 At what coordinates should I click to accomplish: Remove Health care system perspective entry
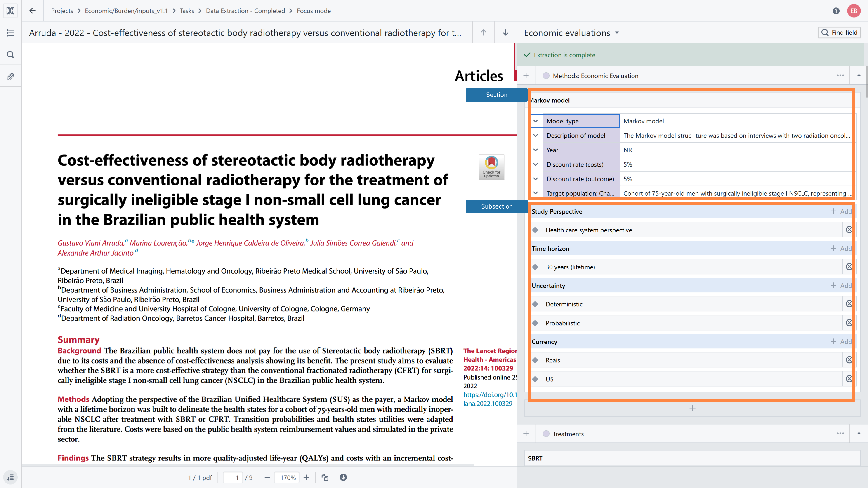coord(849,230)
